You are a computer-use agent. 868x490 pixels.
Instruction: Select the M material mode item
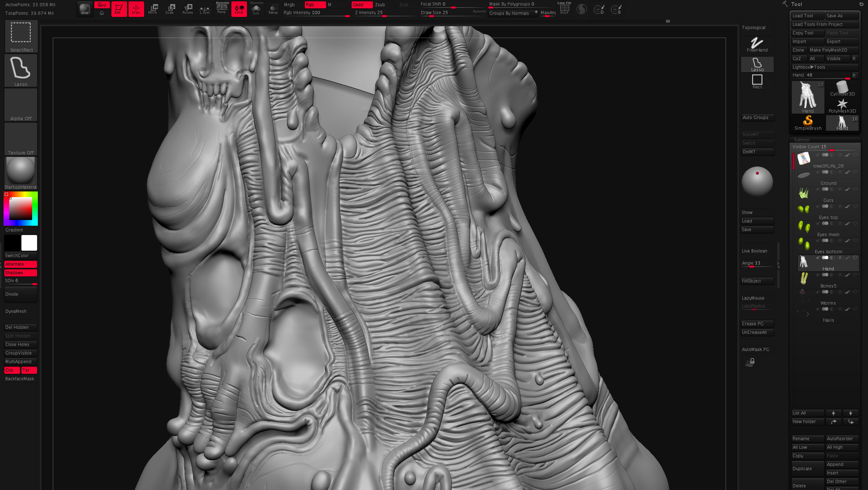[338, 5]
